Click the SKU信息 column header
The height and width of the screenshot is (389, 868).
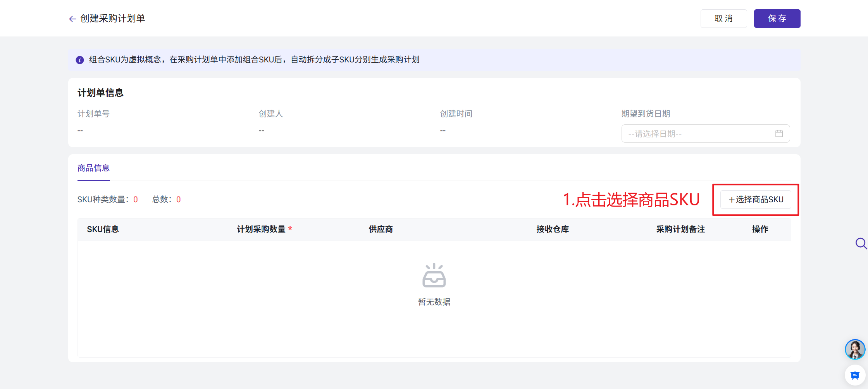pyautogui.click(x=103, y=229)
